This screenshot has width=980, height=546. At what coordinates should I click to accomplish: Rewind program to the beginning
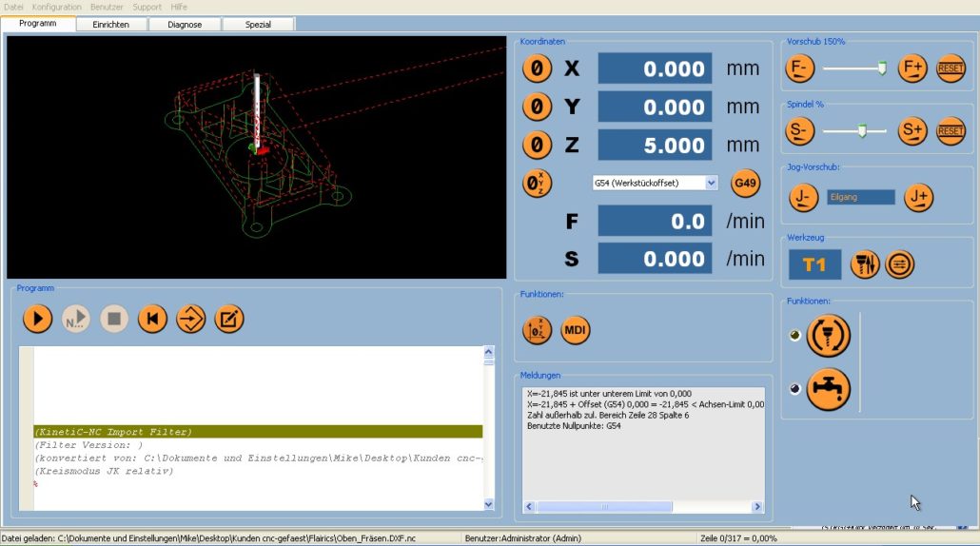point(152,319)
